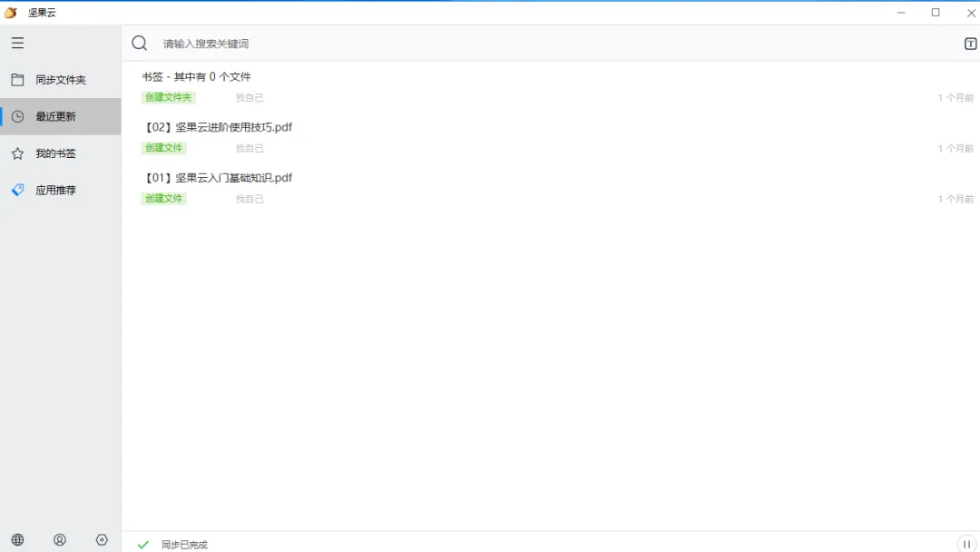
Task: Click the 创建文件 tag under the 【01】 file
Action: pos(163,199)
